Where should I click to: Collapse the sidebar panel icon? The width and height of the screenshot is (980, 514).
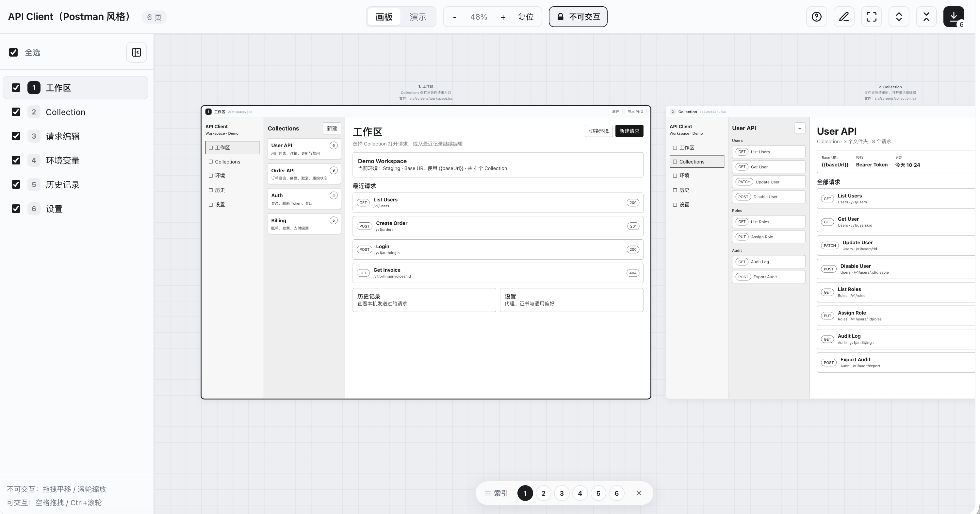[x=137, y=52]
